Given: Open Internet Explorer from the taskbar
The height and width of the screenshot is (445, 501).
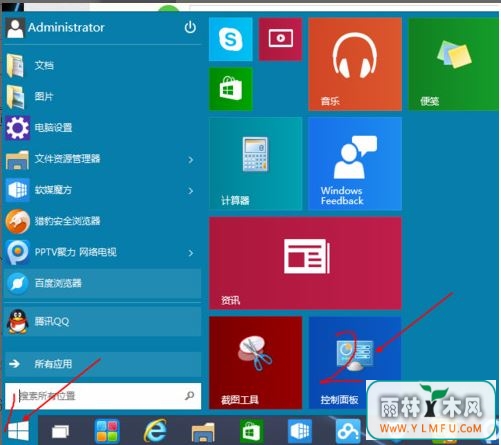Looking at the screenshot, I should 155,431.
